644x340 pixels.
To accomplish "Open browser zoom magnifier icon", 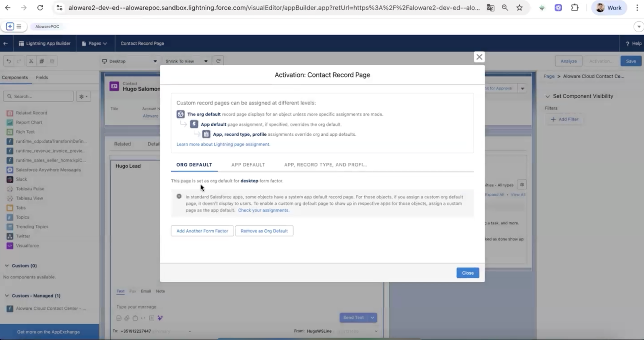I will [505, 8].
